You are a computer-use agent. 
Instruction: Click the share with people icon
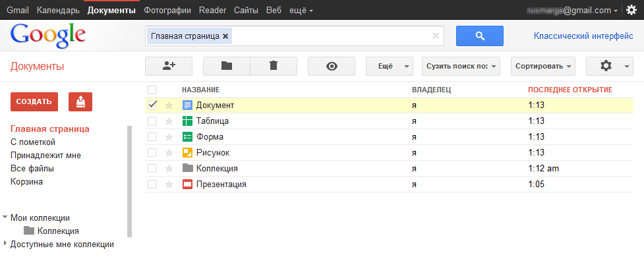[x=169, y=66]
